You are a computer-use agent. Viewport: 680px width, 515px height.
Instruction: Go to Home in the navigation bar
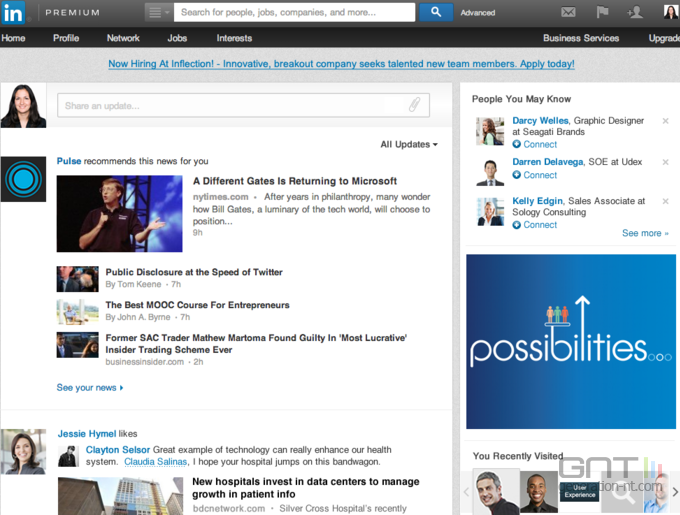pos(13,38)
